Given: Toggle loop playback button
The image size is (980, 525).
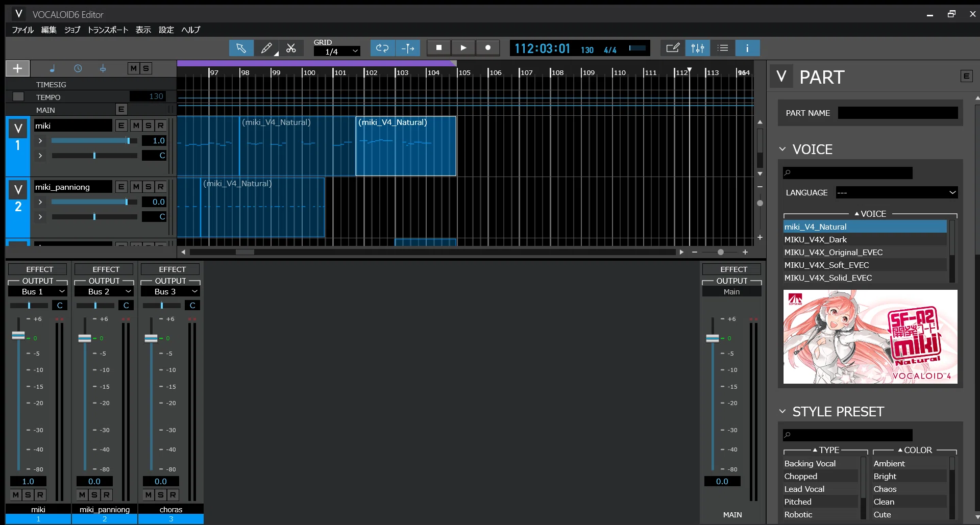Looking at the screenshot, I should click(382, 48).
